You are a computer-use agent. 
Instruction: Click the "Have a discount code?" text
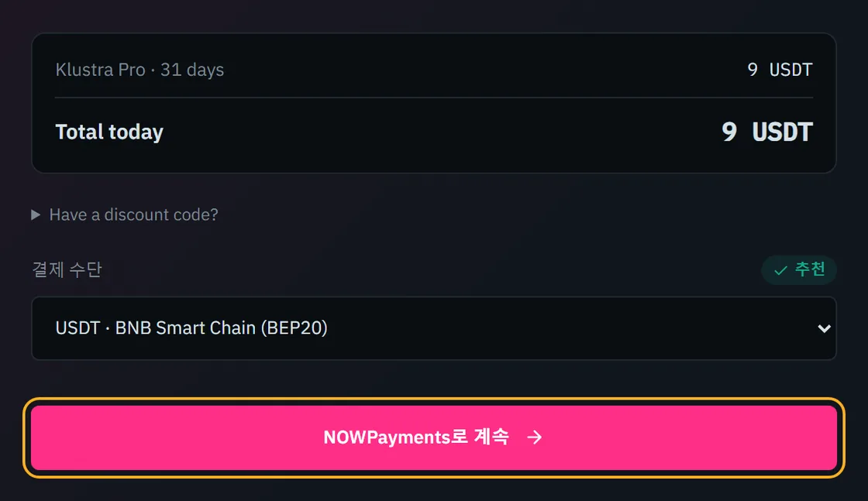click(133, 214)
